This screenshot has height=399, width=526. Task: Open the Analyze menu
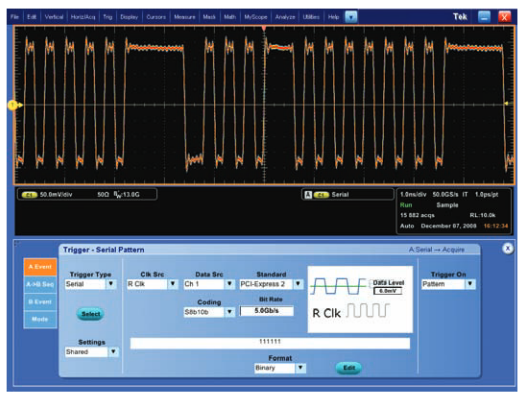click(285, 17)
